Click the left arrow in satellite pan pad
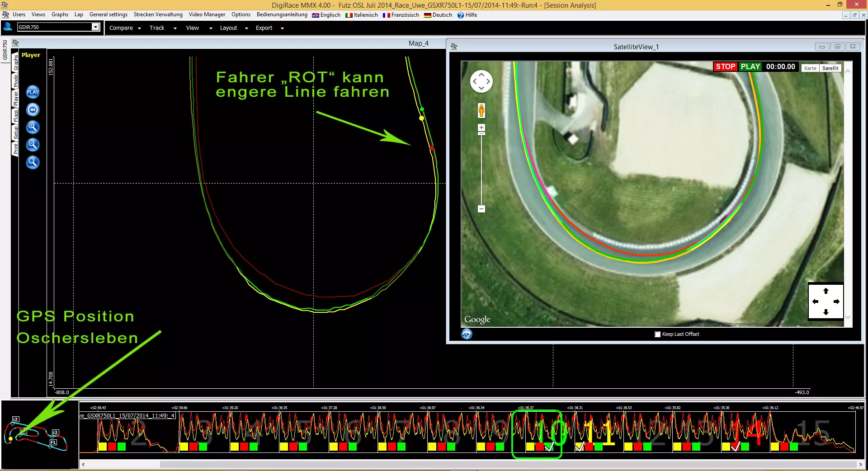This screenshot has height=471, width=868. [815, 301]
